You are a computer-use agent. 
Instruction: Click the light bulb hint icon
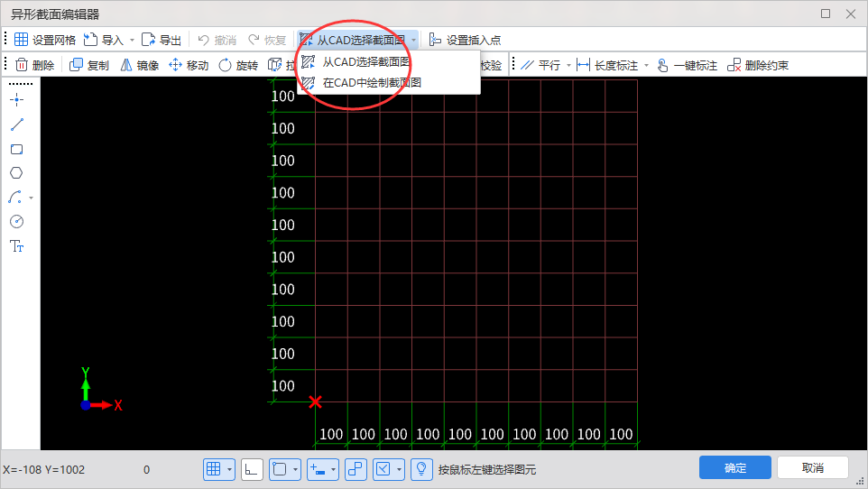click(421, 470)
